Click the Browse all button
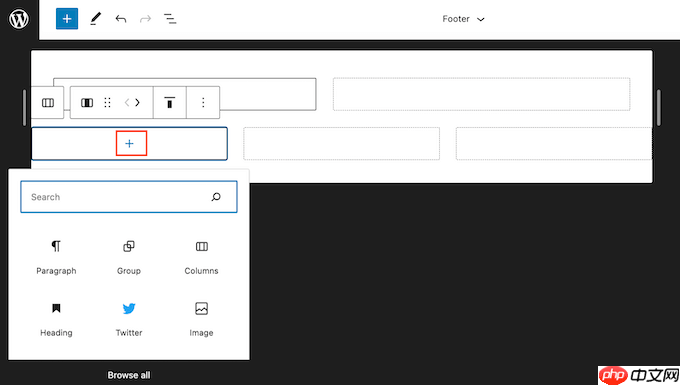680x385 pixels. pos(129,375)
